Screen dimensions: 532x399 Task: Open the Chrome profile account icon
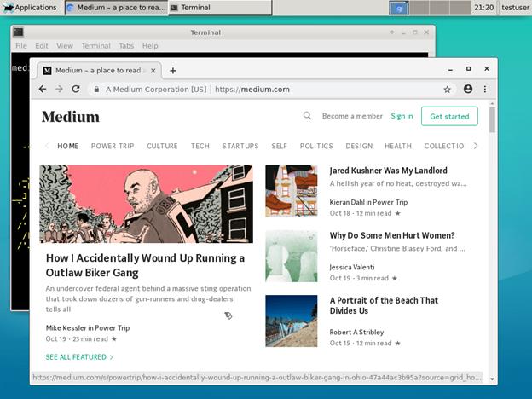click(468, 89)
